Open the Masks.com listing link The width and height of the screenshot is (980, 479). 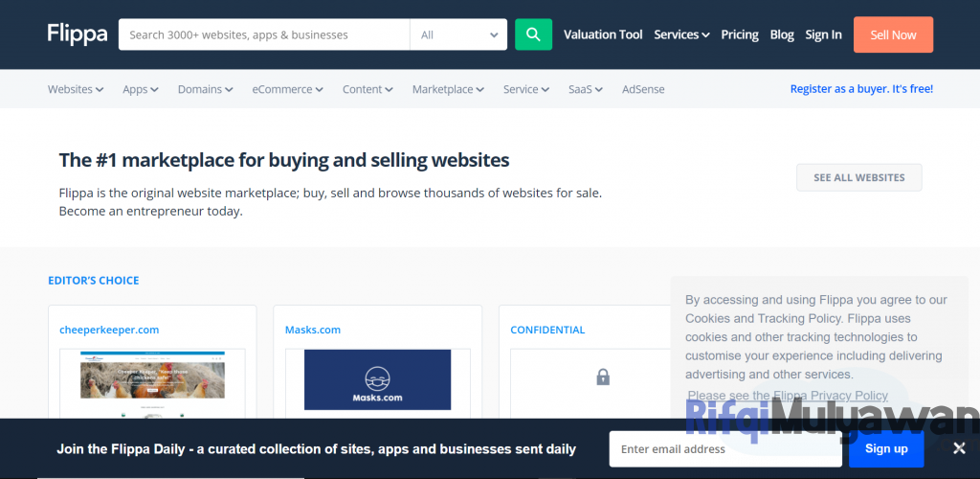tap(313, 330)
